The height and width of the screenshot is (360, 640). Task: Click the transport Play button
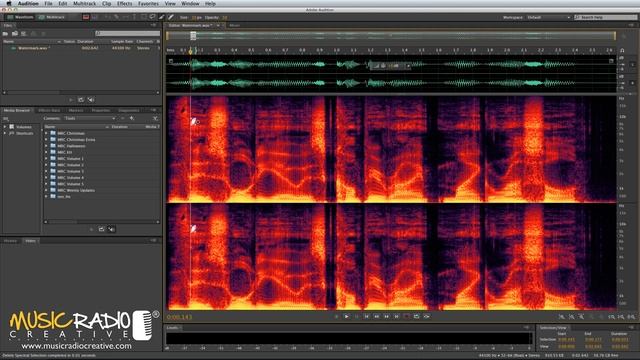(x=347, y=316)
